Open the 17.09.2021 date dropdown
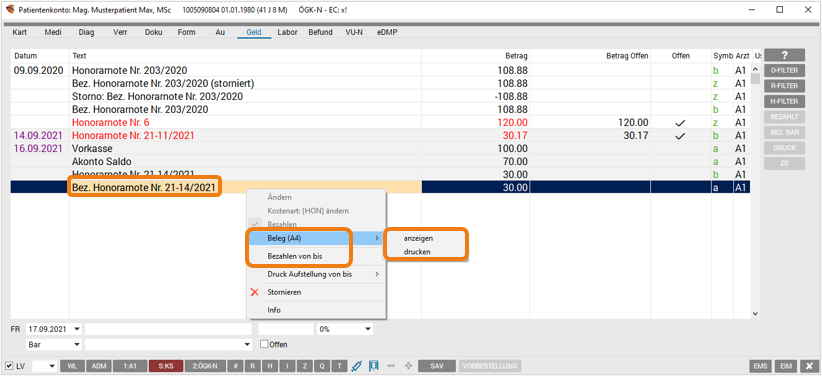 coord(78,329)
